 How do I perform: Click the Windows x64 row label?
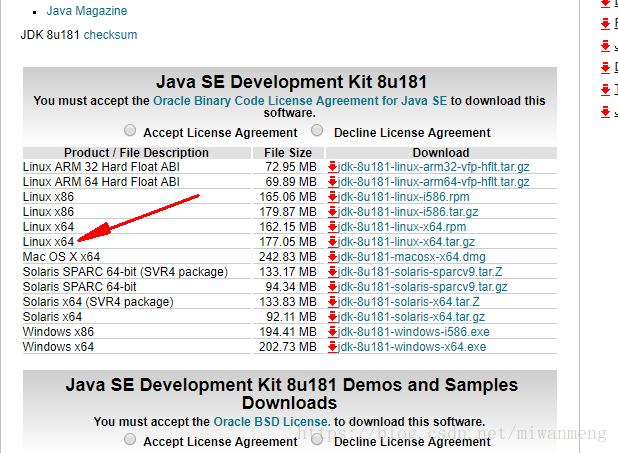[58, 347]
